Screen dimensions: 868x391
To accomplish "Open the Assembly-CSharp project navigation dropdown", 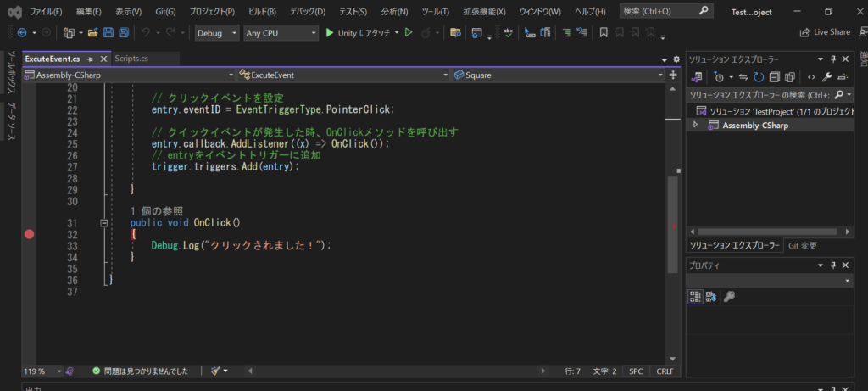I will point(131,75).
